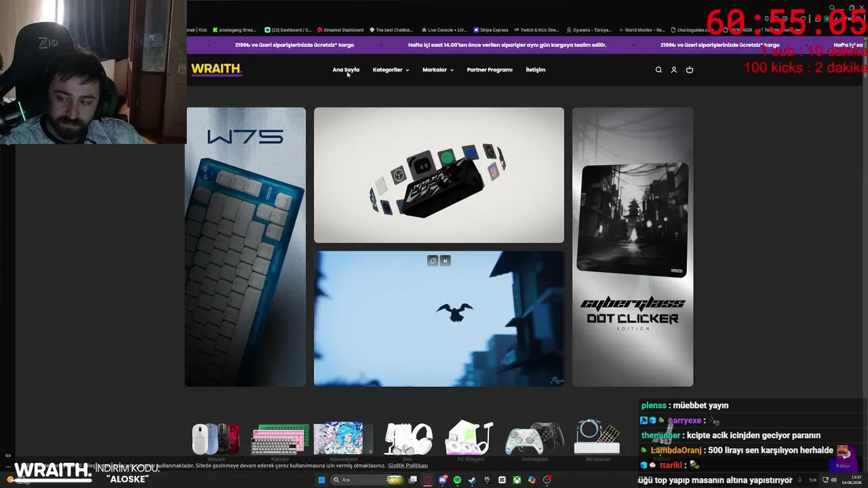Click the TUR keyboard language indicator
868x488 pixels.
[x=812, y=480]
